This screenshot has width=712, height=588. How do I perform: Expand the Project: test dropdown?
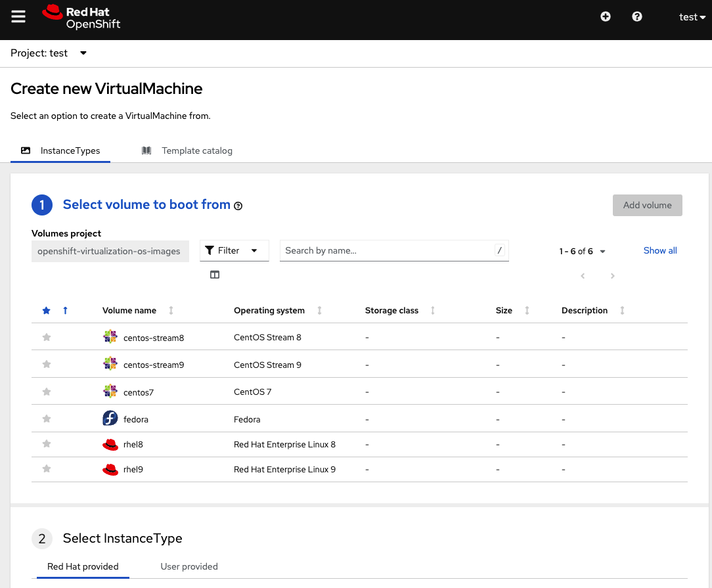click(49, 53)
